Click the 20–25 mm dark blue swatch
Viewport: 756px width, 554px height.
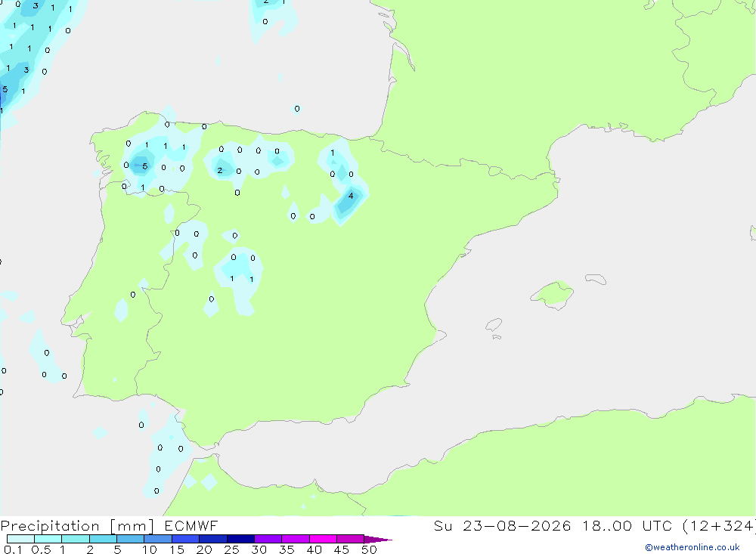click(213, 539)
